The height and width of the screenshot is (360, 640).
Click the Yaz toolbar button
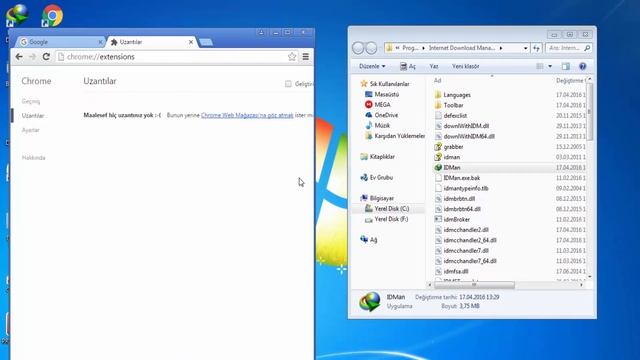(x=434, y=66)
